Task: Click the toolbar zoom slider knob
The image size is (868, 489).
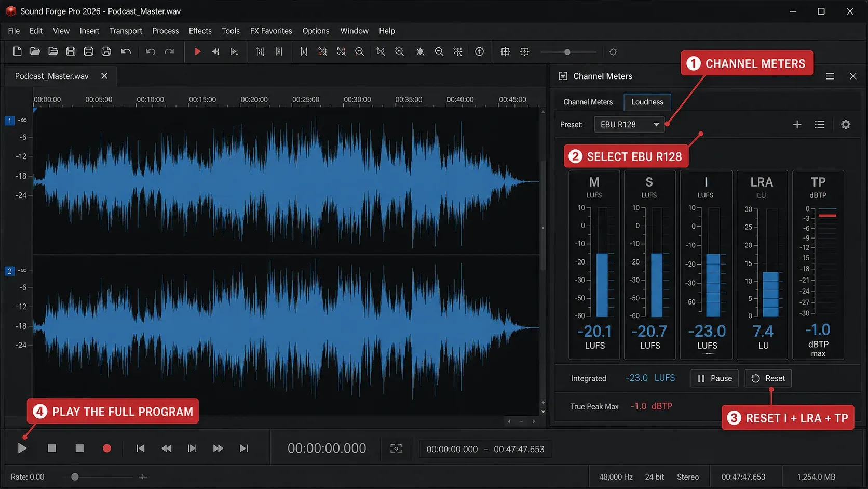Action: [x=567, y=52]
